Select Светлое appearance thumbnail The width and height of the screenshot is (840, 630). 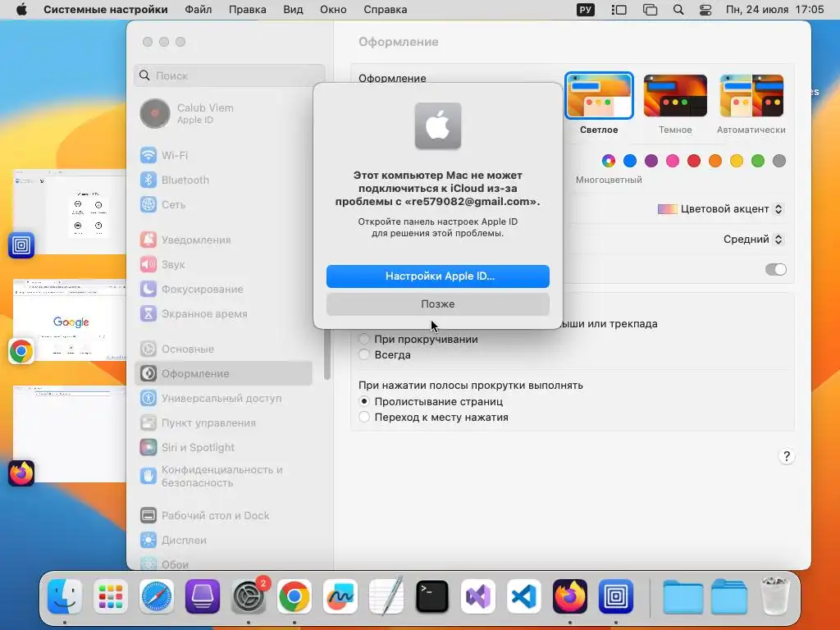599,95
